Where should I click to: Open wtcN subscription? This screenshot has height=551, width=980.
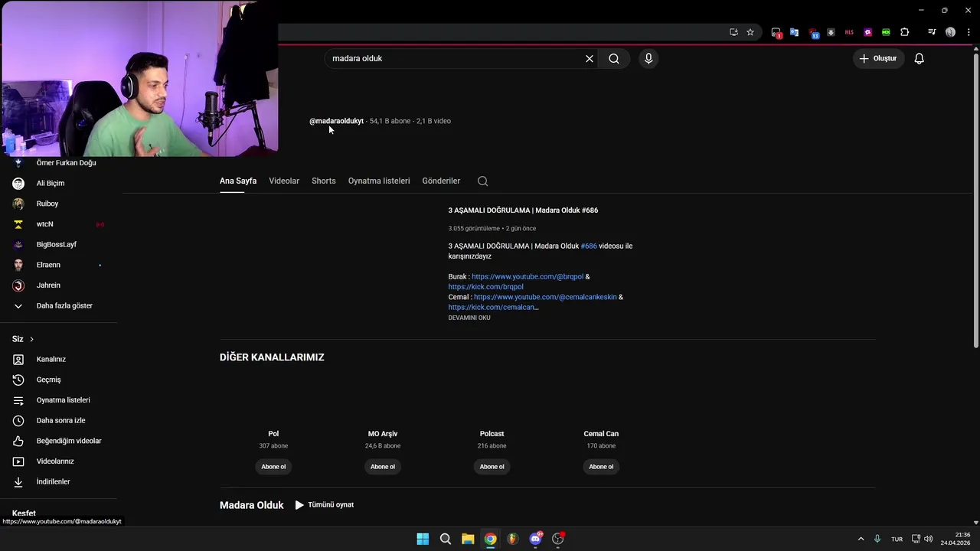pos(58,224)
